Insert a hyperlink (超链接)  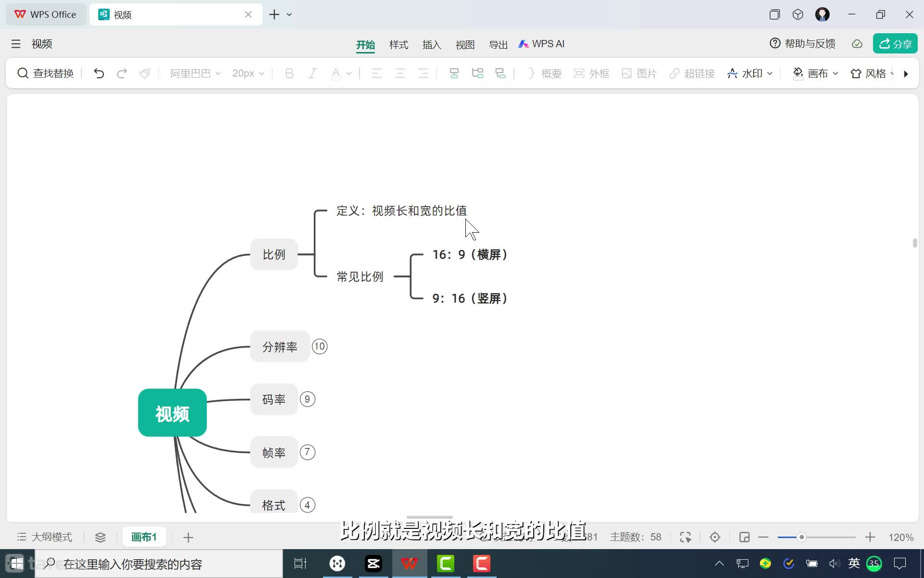point(692,73)
